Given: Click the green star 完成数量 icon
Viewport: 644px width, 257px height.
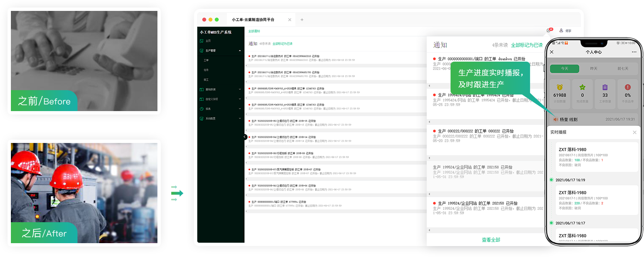Looking at the screenshot, I should (x=582, y=87).
